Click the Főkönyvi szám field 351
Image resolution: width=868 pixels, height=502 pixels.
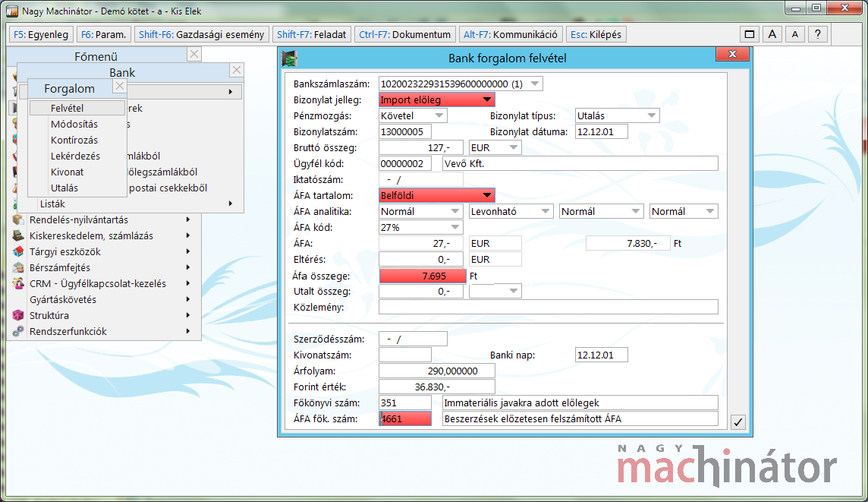point(404,403)
